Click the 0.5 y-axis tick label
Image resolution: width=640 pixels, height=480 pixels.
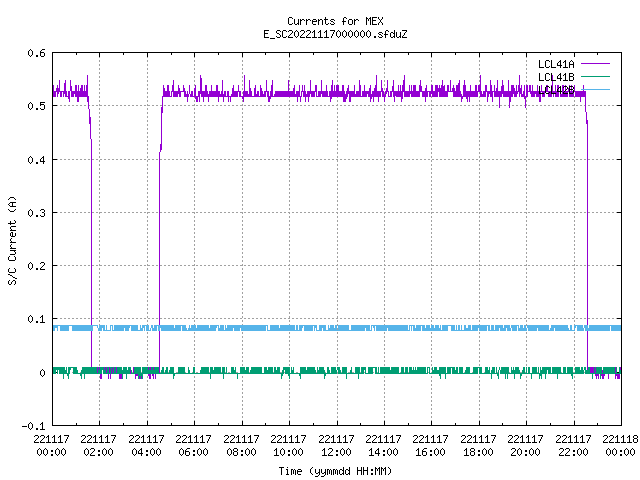36,106
